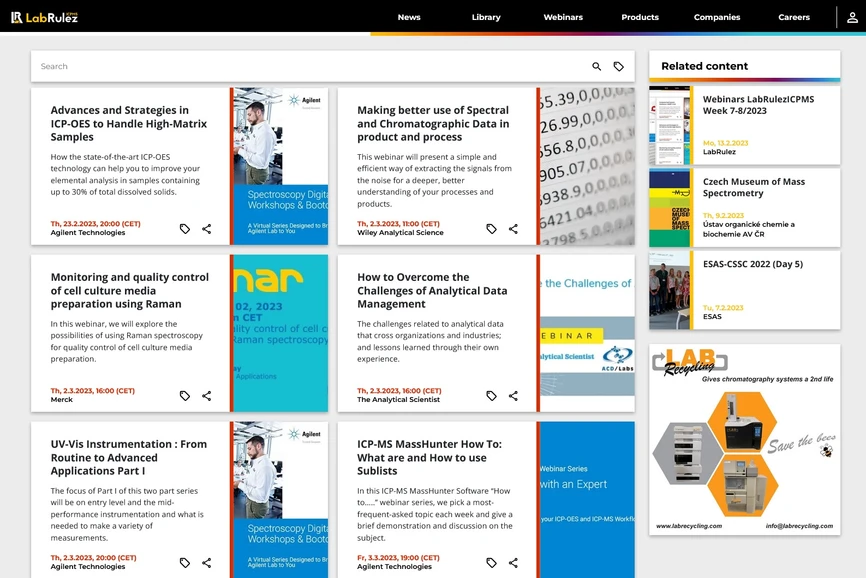Open Webinars LabRulezICPMS Week 7-8/2023
This screenshot has height=578, width=866.
pos(758,105)
